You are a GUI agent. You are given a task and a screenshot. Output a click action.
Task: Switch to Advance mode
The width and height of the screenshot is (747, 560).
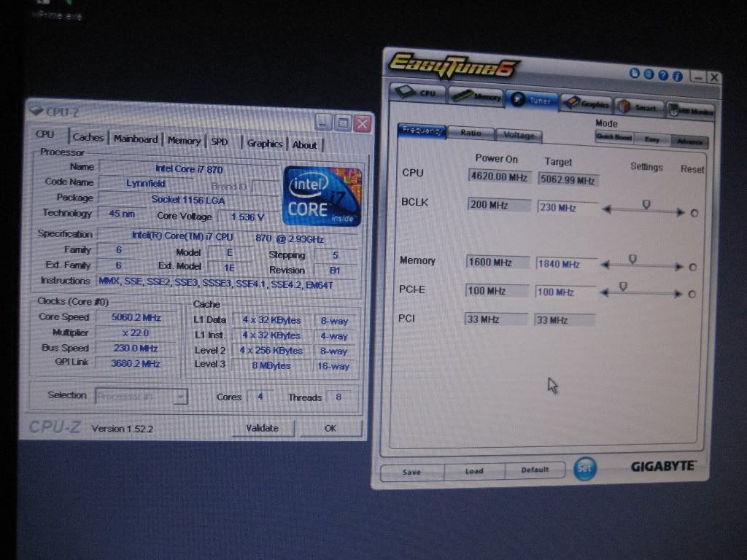pyautogui.click(x=689, y=141)
